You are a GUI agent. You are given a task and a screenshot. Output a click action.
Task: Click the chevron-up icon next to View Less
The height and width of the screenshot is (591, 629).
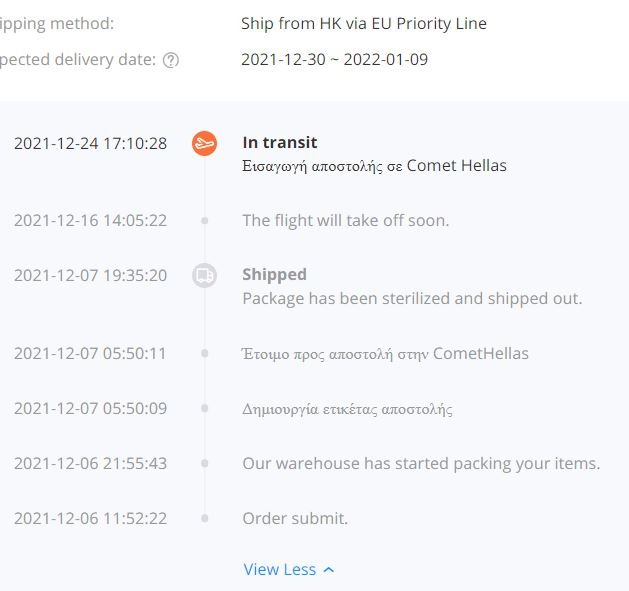tap(329, 570)
